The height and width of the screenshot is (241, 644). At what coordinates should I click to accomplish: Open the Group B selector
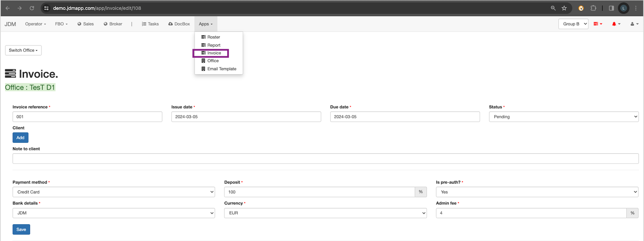(573, 24)
